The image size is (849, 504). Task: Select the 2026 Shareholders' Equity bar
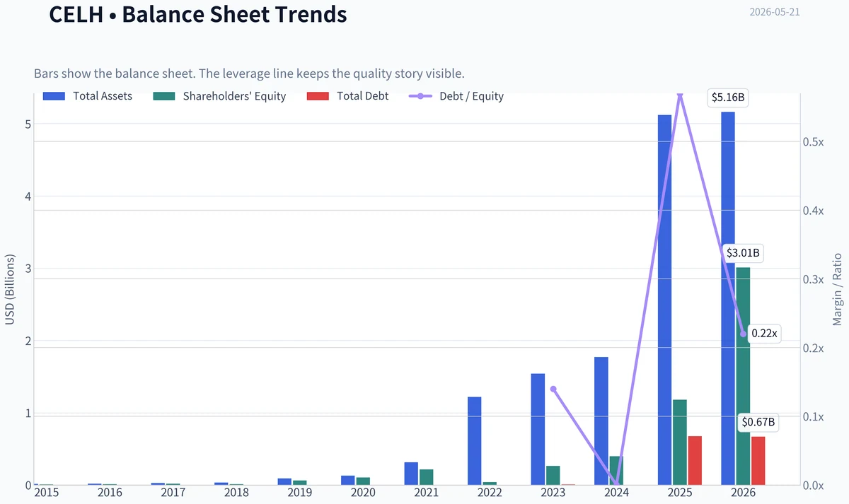coord(743,376)
